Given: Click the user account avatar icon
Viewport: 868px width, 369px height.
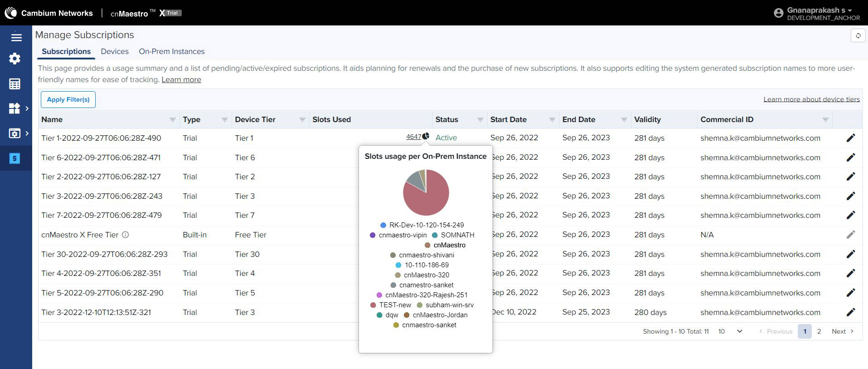Looking at the screenshot, I should tap(779, 13).
